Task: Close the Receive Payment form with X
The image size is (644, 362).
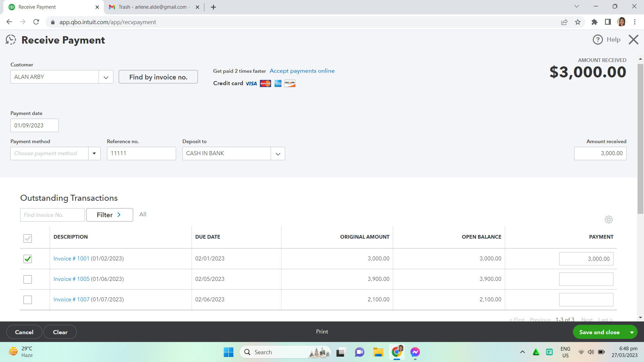Action: [633, 40]
